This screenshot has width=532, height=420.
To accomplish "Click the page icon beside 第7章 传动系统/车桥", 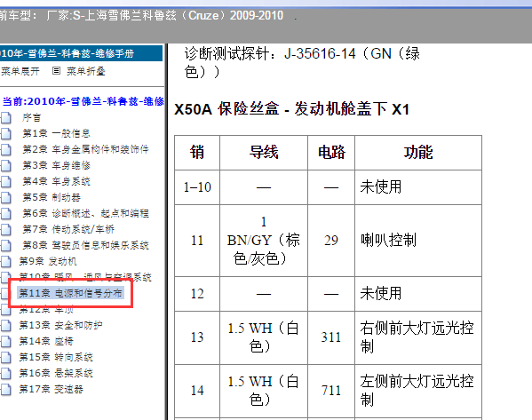I will point(5,229).
